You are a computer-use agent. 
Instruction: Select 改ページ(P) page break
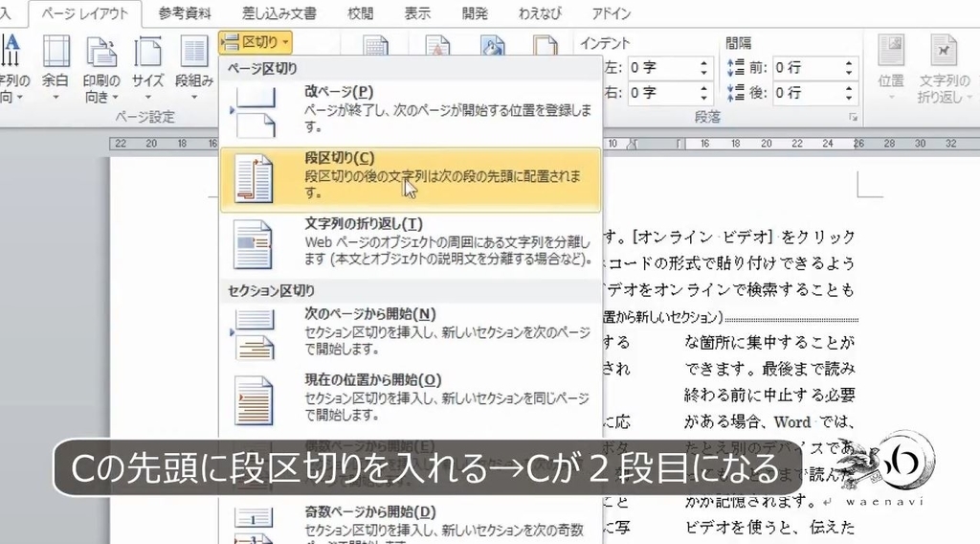[x=411, y=111]
